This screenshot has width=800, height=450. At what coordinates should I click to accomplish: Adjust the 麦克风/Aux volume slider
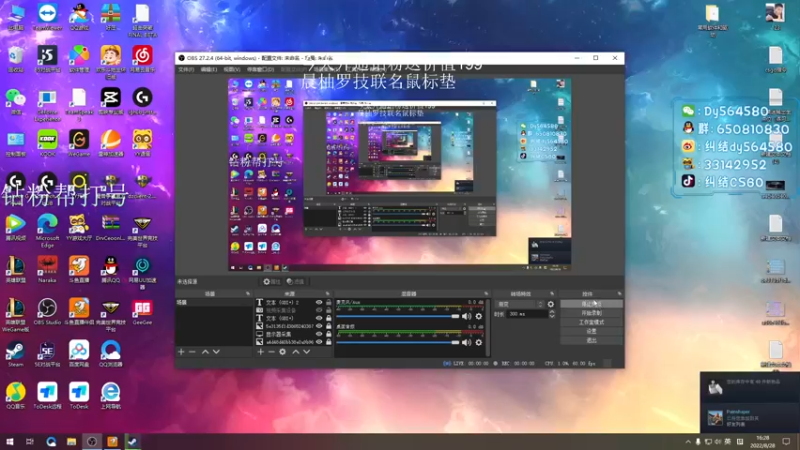tap(398, 316)
